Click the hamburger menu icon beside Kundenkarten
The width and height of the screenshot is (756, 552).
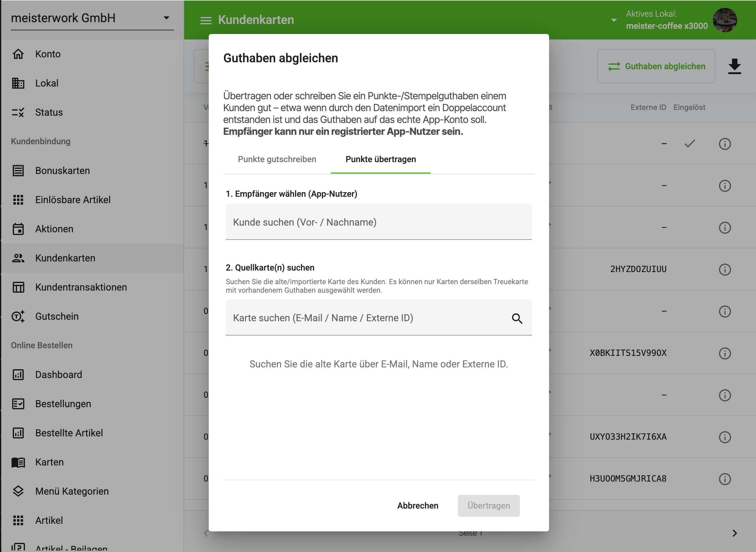pos(206,20)
